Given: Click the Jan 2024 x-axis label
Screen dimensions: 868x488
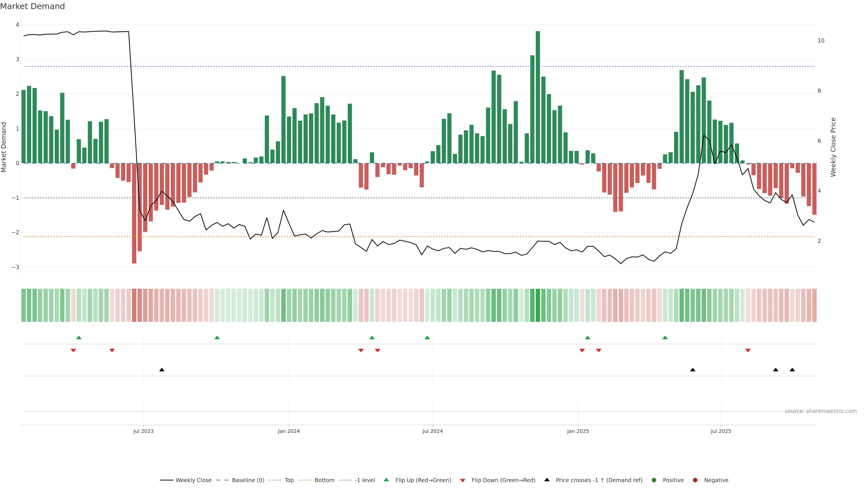Looking at the screenshot, I should tap(289, 431).
